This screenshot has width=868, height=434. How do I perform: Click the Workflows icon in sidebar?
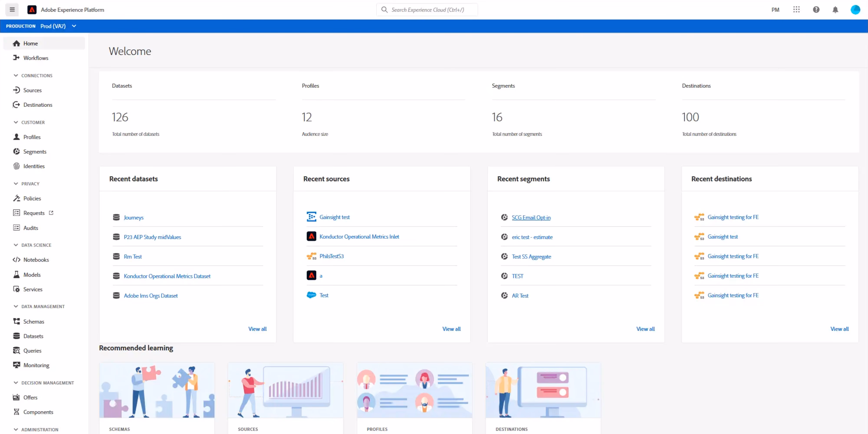coord(16,58)
